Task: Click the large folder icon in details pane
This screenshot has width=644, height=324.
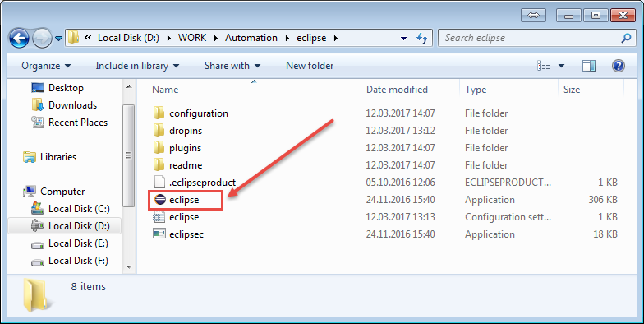Action: click(x=38, y=294)
